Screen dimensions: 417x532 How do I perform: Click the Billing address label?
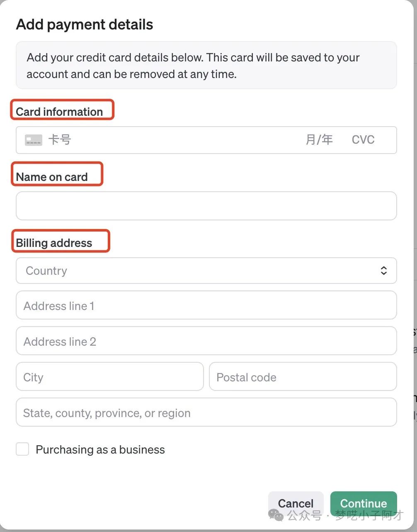tap(54, 243)
